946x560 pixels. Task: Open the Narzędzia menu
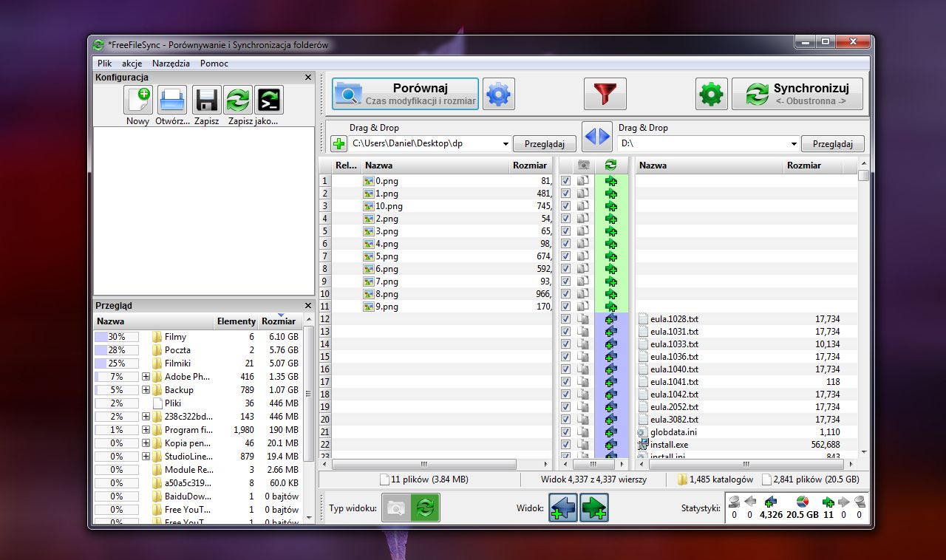pyautogui.click(x=171, y=64)
